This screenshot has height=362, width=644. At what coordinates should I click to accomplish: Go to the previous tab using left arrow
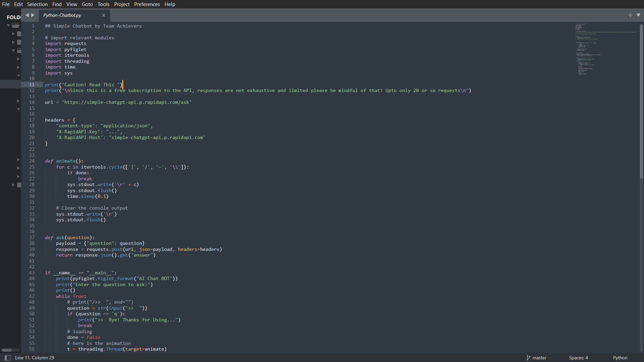pyautogui.click(x=27, y=15)
